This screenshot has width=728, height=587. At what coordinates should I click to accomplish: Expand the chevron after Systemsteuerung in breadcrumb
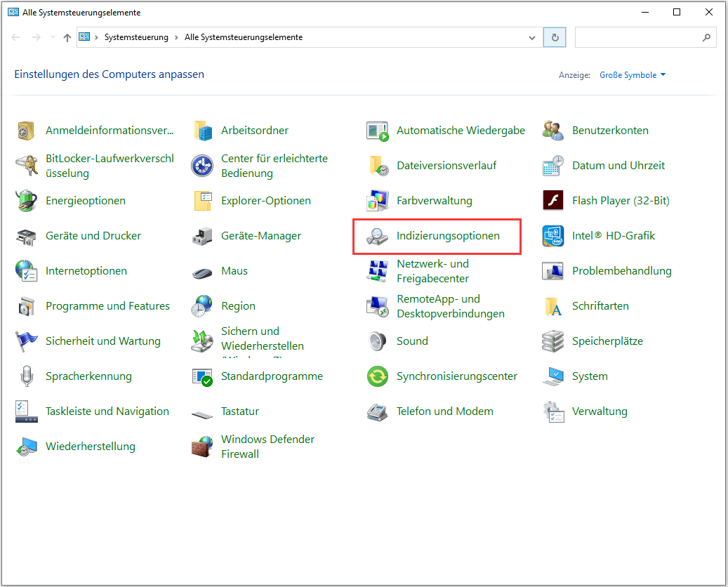176,37
